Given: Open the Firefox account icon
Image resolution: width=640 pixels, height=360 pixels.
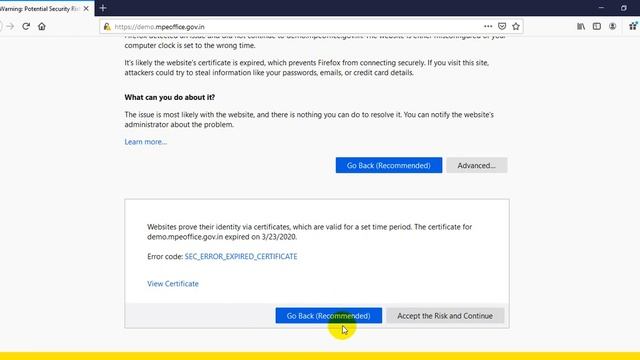Looking at the screenshot, I should click(x=613, y=27).
